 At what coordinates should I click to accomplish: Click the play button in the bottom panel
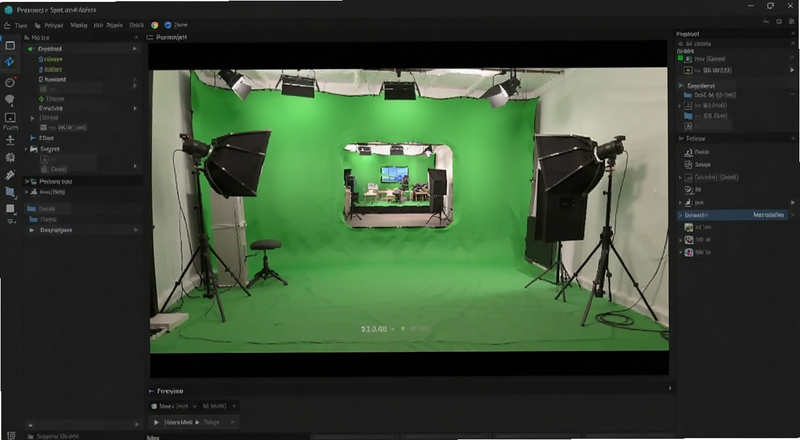pyautogui.click(x=157, y=423)
